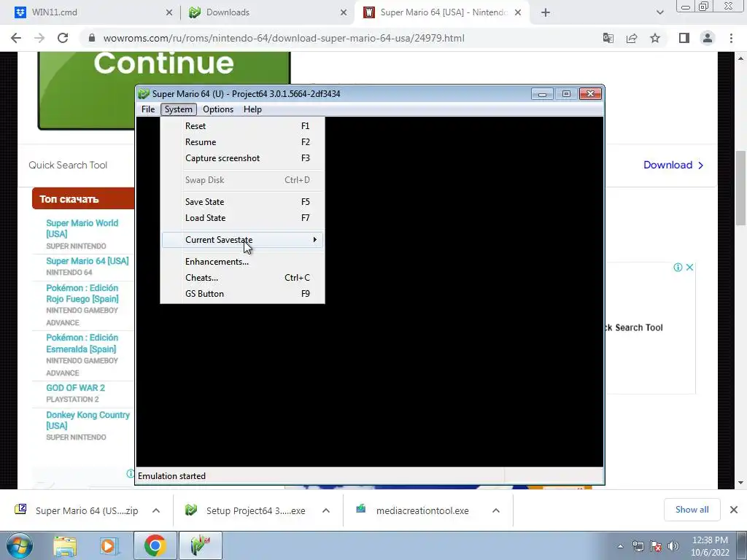Go forward in browser history

39,38
